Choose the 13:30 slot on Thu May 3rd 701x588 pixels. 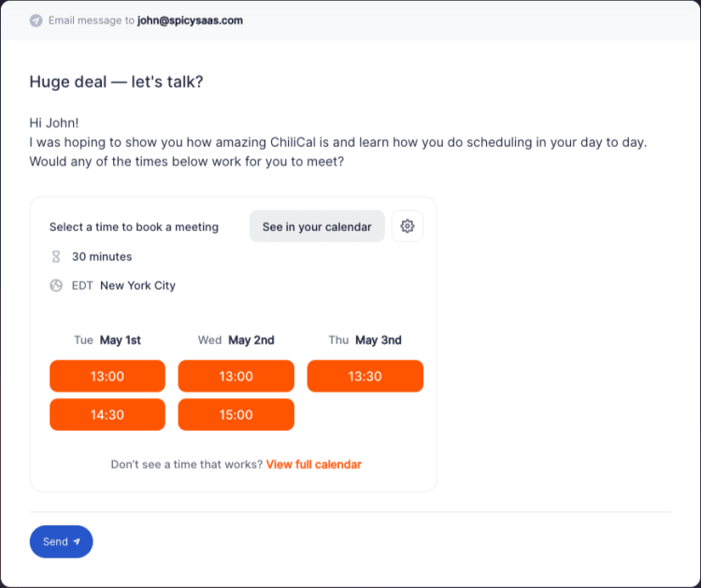tap(365, 376)
